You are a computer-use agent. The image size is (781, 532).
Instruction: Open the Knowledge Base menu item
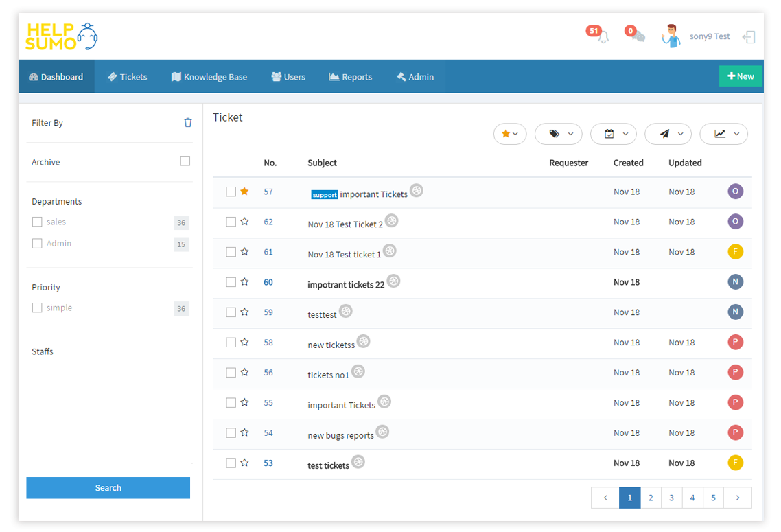tap(209, 76)
